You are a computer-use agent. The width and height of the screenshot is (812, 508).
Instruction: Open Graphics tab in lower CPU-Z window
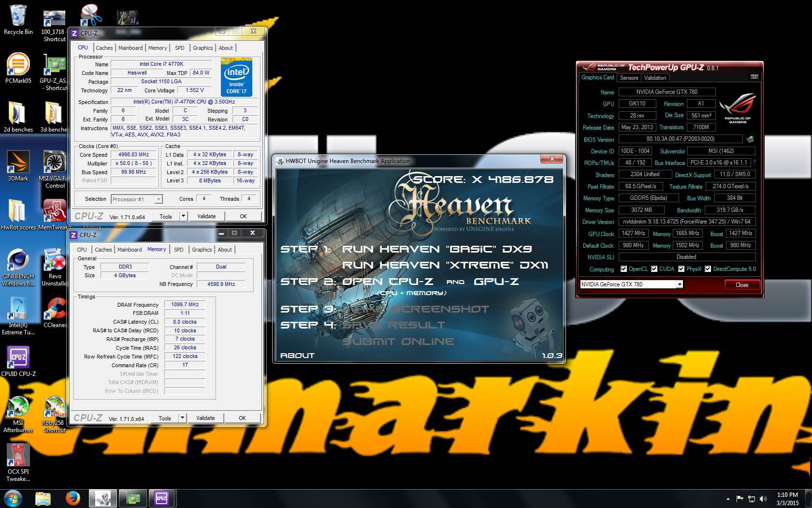202,250
